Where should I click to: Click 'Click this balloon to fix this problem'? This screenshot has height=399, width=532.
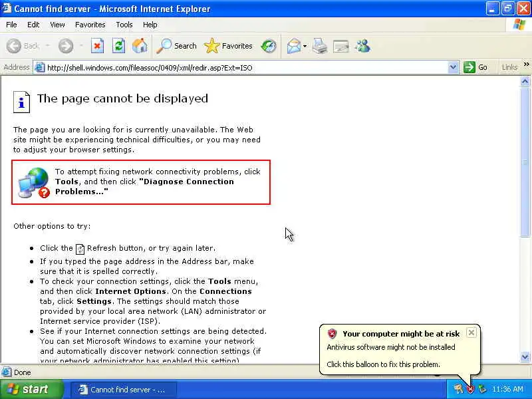click(x=384, y=364)
